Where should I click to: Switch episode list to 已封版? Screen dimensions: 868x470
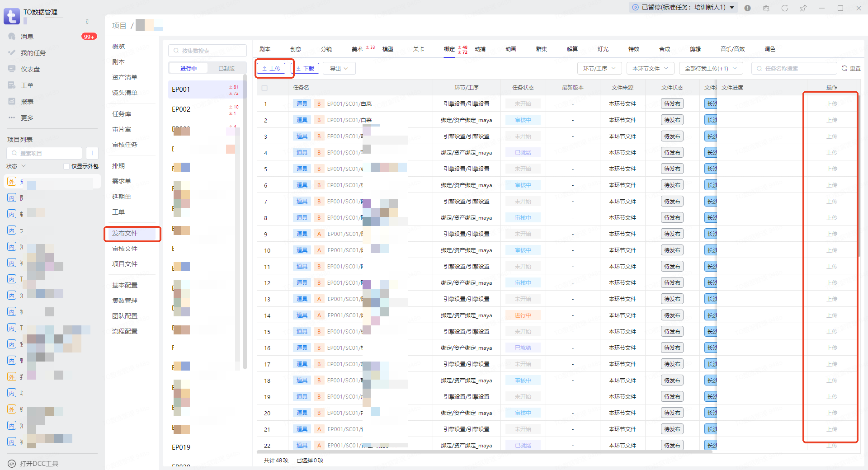click(x=226, y=68)
